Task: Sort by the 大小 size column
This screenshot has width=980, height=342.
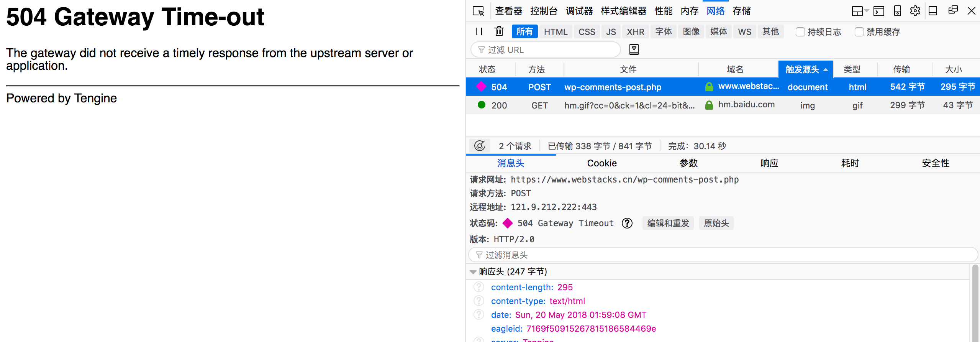Action: (953, 69)
